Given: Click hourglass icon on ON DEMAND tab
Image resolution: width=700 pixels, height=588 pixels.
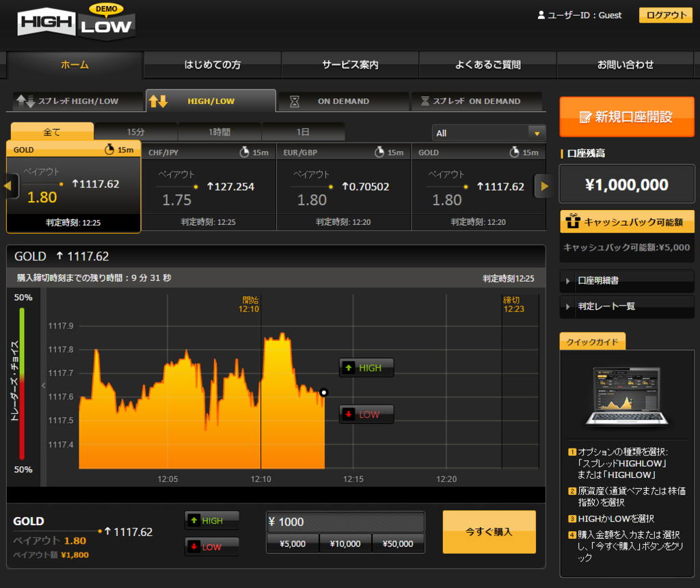Looking at the screenshot, I should [295, 101].
